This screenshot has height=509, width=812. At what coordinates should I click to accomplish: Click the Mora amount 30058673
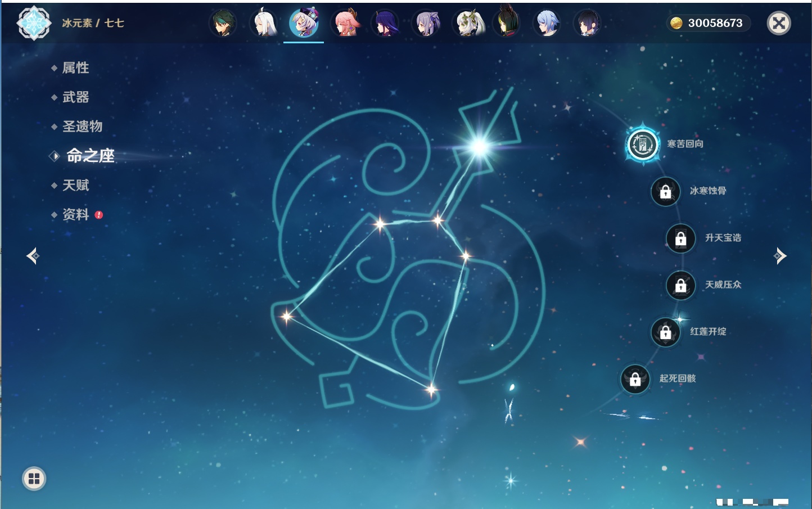click(715, 23)
